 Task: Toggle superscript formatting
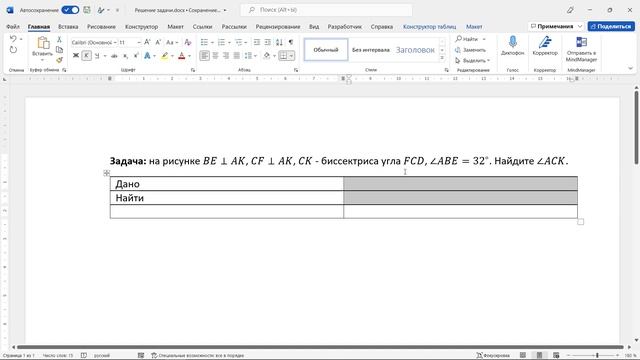point(136,56)
